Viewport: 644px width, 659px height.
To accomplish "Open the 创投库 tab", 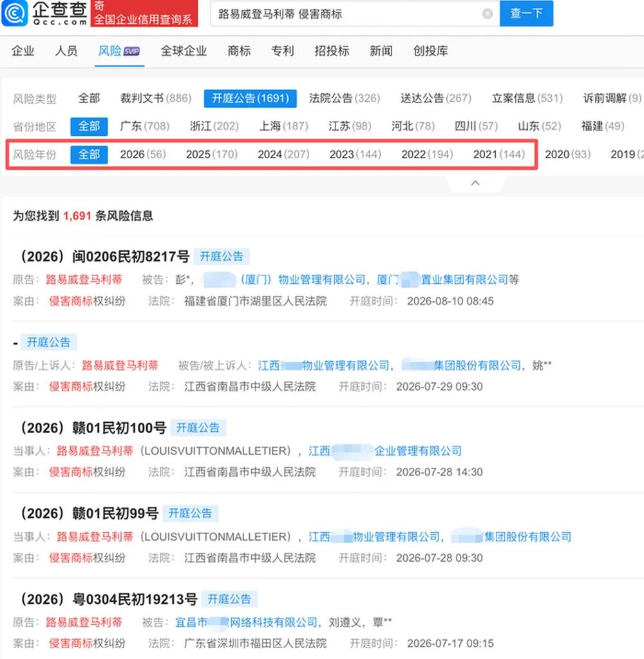I will point(430,51).
